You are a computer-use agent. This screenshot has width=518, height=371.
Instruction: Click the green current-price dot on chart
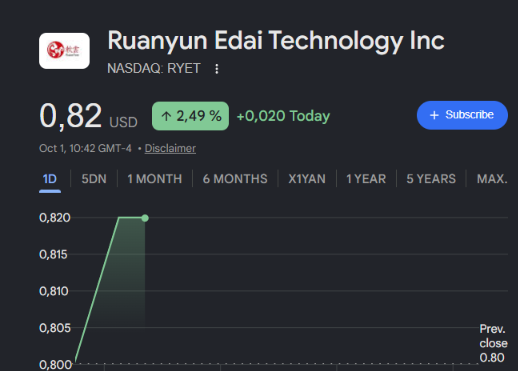pyautogui.click(x=145, y=218)
